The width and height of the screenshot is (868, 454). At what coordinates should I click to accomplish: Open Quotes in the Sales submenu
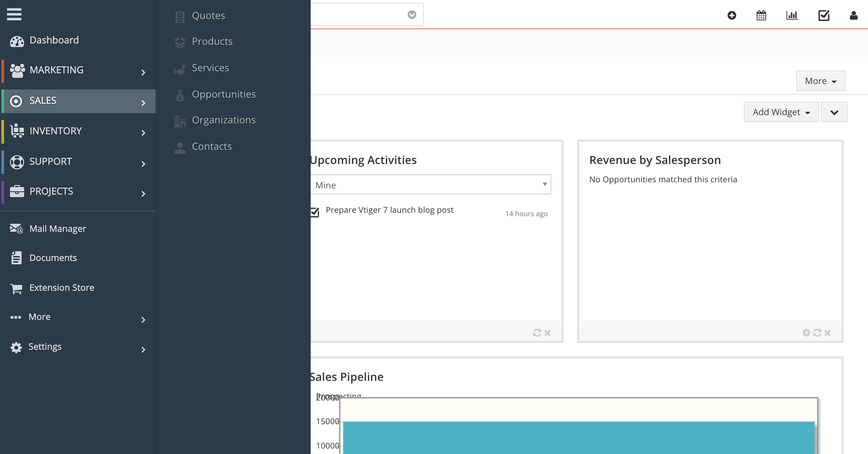pos(208,16)
